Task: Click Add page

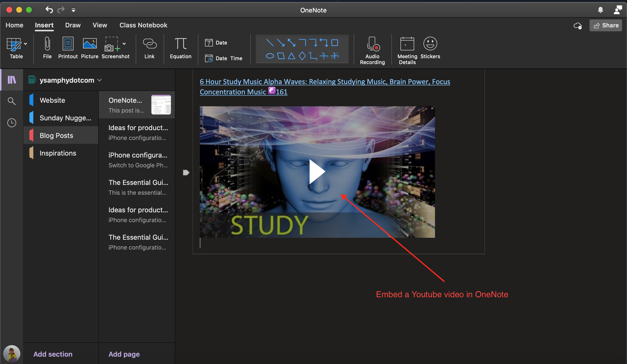Action: 124,354
